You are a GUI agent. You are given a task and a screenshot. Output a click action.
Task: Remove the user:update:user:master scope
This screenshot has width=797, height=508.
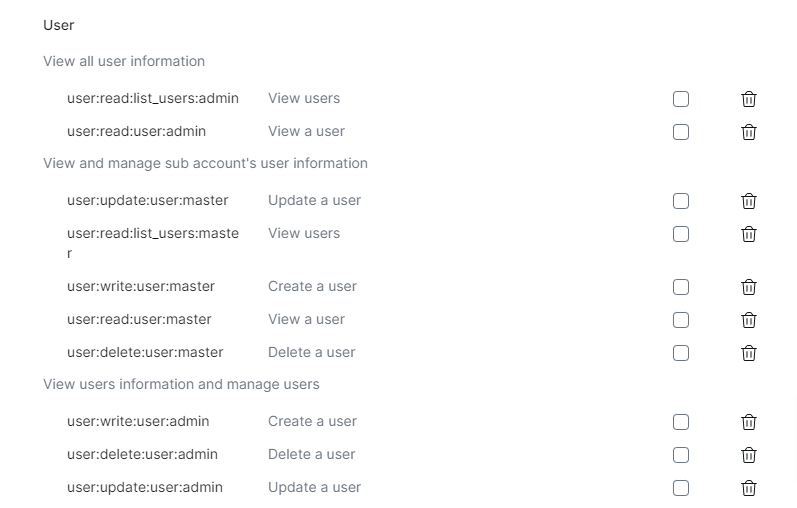point(748,201)
